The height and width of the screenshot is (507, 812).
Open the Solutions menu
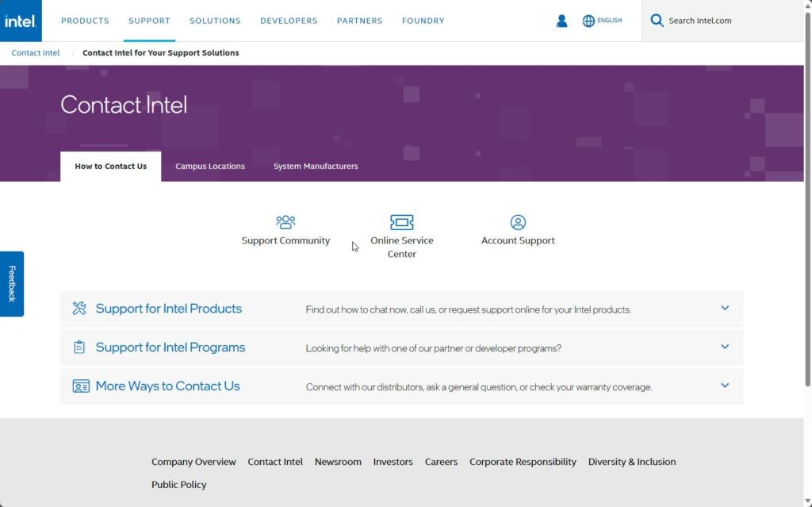point(215,21)
